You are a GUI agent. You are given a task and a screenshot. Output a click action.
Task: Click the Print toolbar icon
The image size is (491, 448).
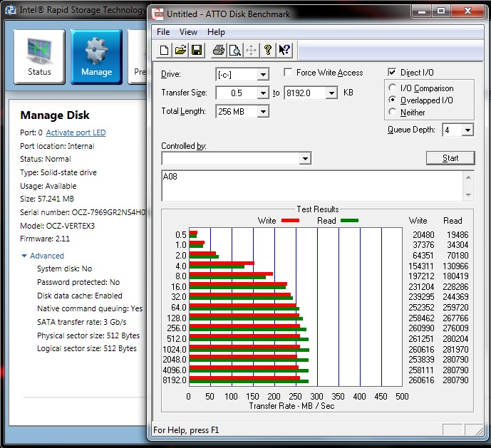[219, 50]
